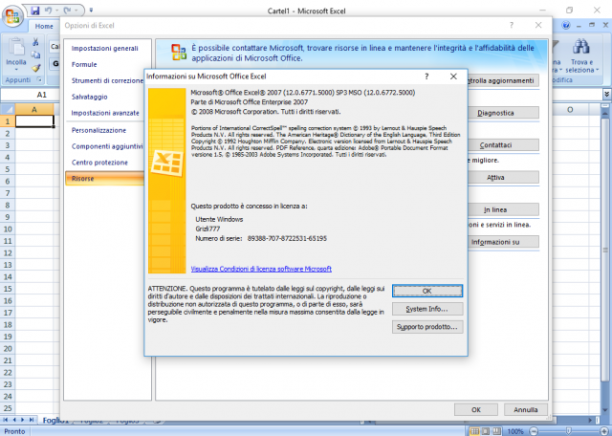Click OK in the About Excel dialog
This screenshot has height=436, width=612.
[427, 291]
